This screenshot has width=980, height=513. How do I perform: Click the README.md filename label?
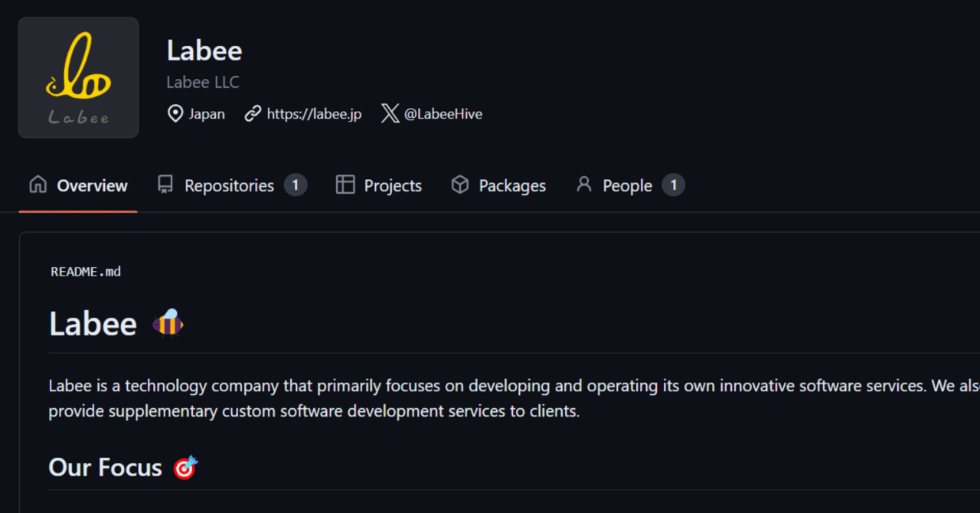(x=85, y=271)
